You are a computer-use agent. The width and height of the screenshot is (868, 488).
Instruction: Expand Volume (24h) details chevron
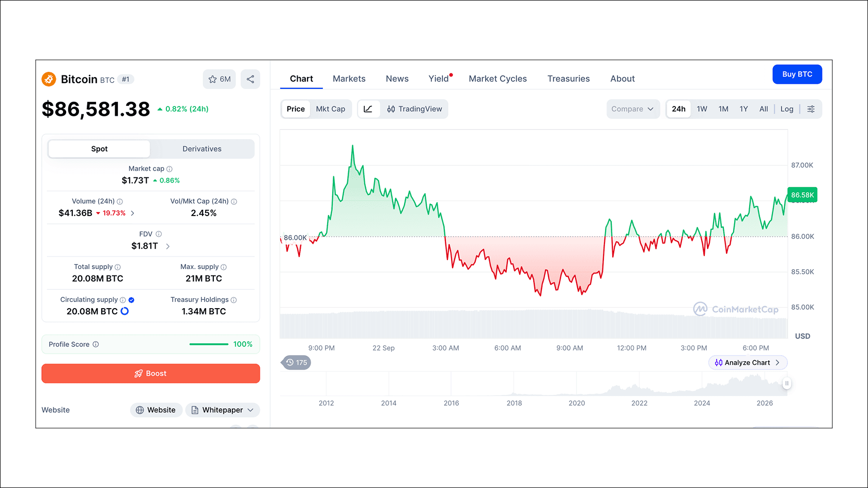(133, 213)
